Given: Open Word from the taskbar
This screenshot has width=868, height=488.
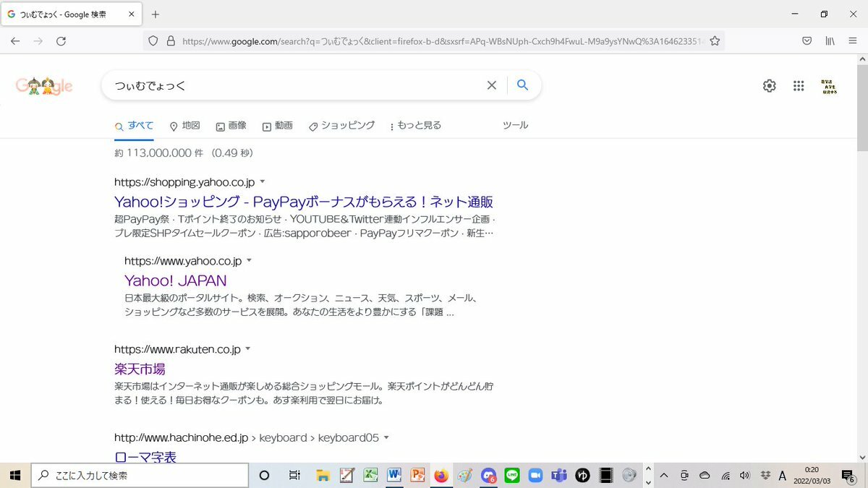Looking at the screenshot, I should point(394,475).
